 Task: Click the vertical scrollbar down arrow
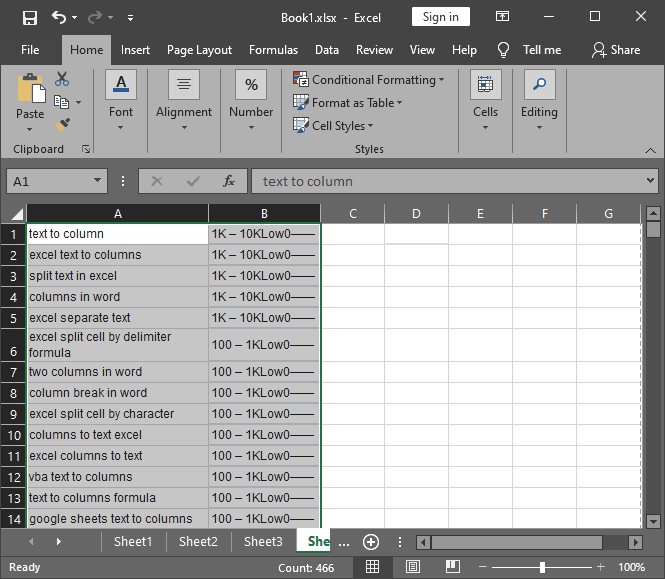coord(653,521)
